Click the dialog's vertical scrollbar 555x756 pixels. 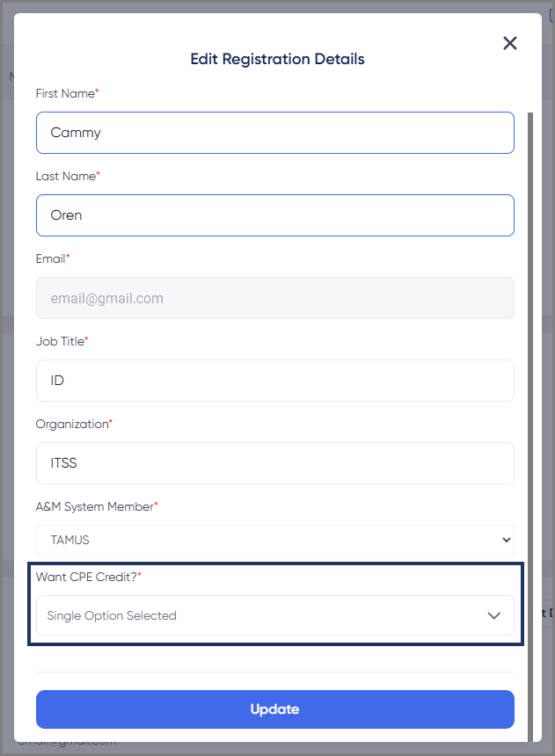pyautogui.click(x=529, y=352)
